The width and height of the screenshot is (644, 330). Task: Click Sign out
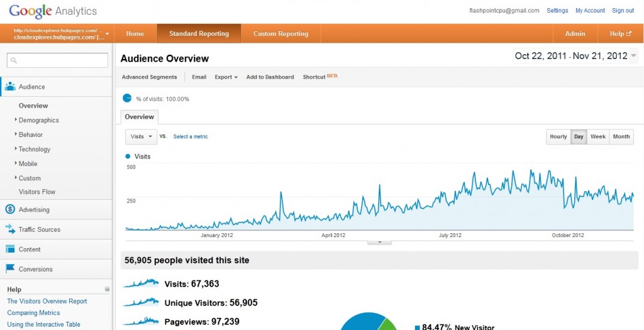point(623,11)
